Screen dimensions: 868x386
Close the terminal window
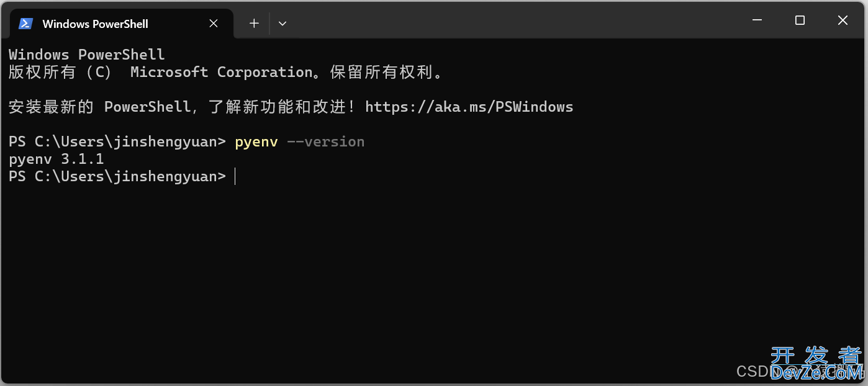(x=843, y=20)
